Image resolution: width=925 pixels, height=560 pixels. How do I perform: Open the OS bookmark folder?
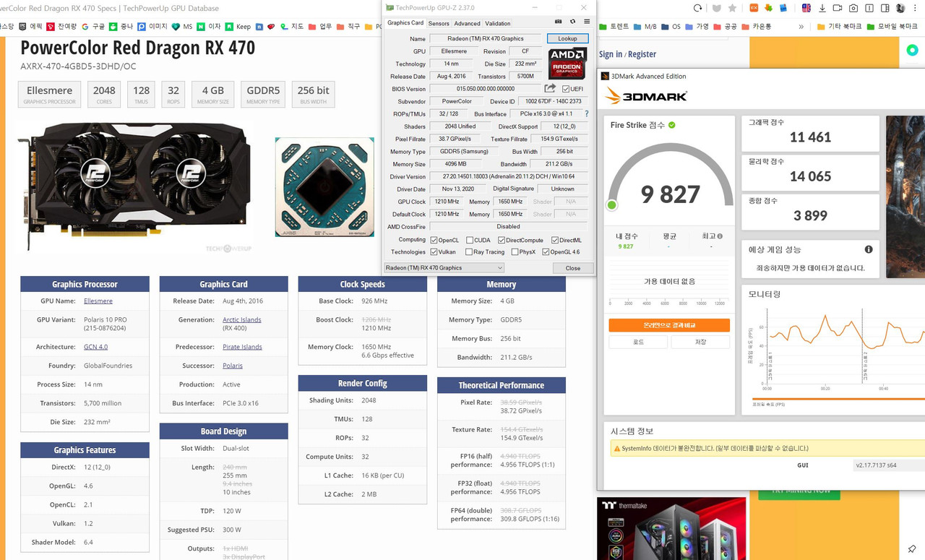pyautogui.click(x=671, y=26)
